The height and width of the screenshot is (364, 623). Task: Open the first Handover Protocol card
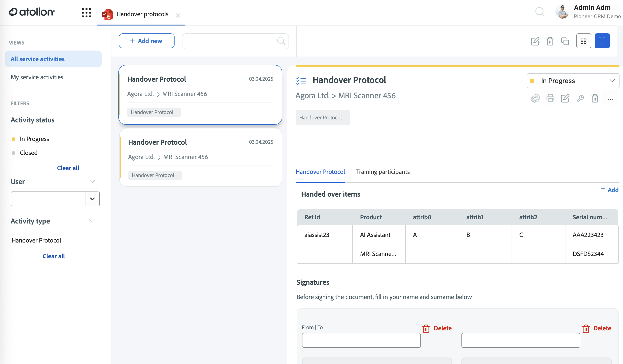pos(200,95)
